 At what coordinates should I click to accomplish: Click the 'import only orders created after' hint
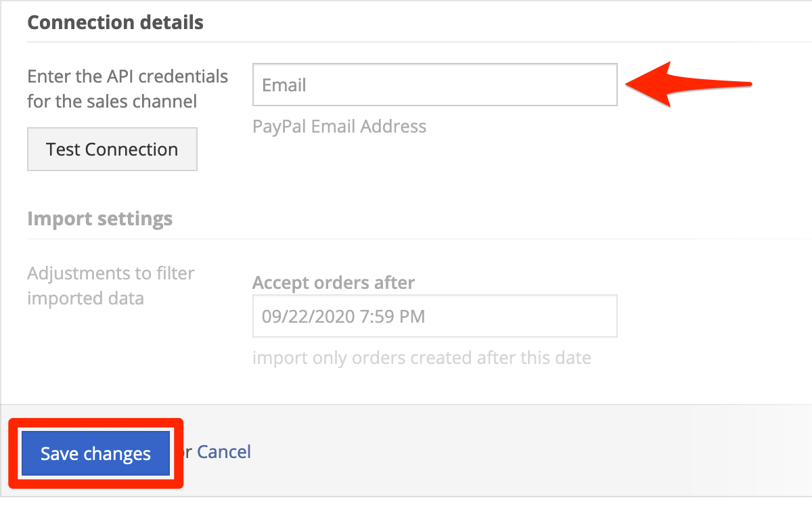pos(422,357)
